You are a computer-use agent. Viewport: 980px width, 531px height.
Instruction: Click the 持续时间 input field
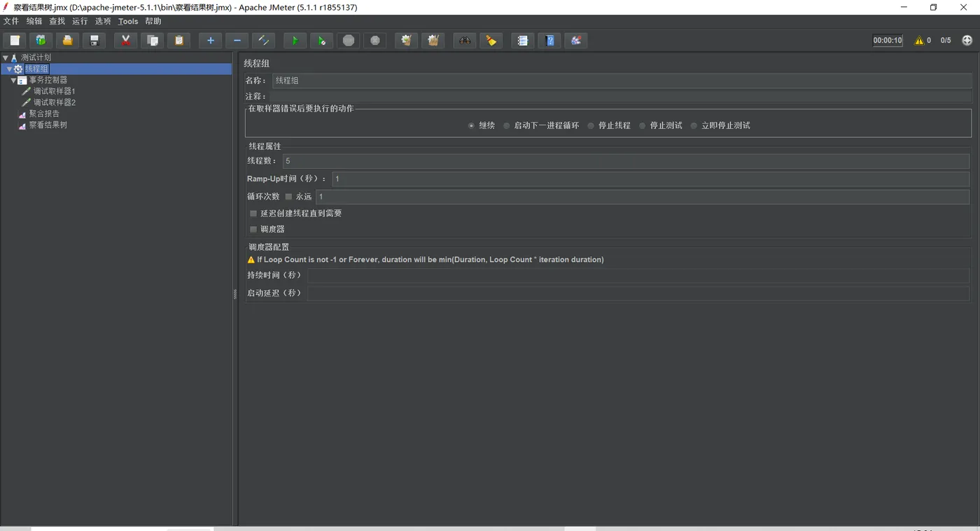click(638, 276)
